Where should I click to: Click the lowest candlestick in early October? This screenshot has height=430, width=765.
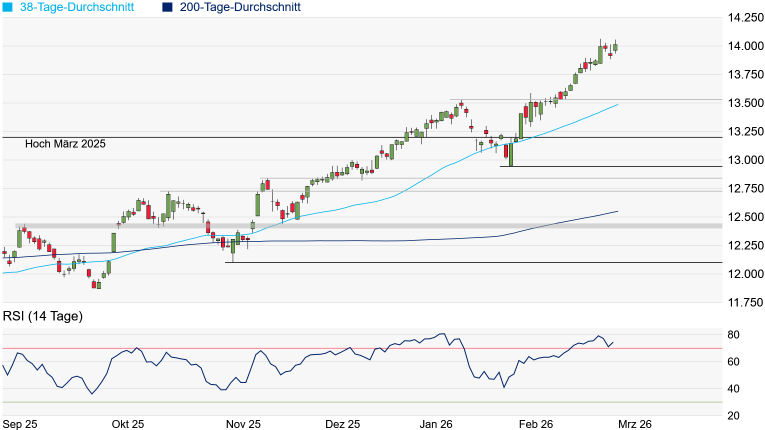pyautogui.click(x=97, y=284)
